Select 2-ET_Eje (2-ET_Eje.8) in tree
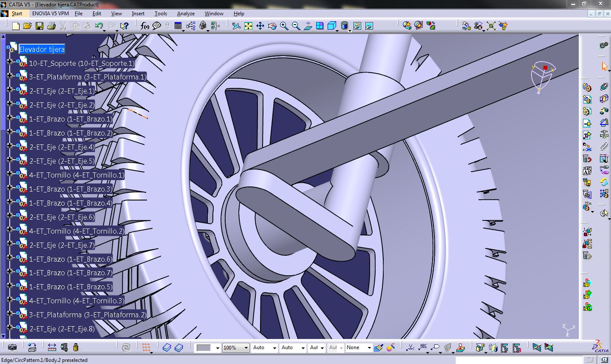The width and height of the screenshot is (611, 364). coord(62,329)
